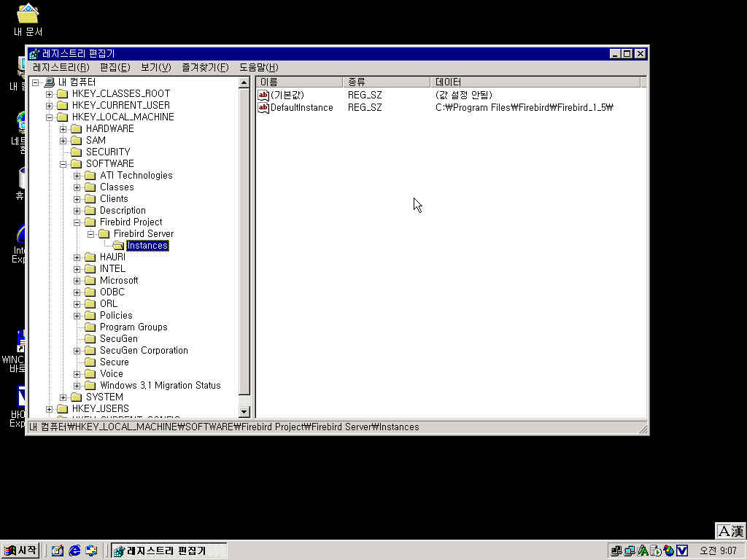Click the Firebird_1_5 path data cell
The width and height of the screenshot is (747, 560).
pyautogui.click(x=524, y=108)
